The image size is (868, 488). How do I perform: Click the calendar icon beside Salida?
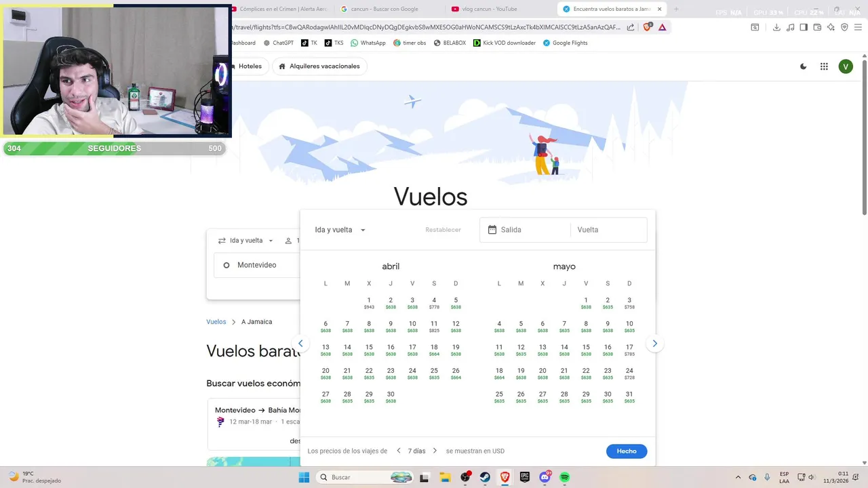point(492,230)
